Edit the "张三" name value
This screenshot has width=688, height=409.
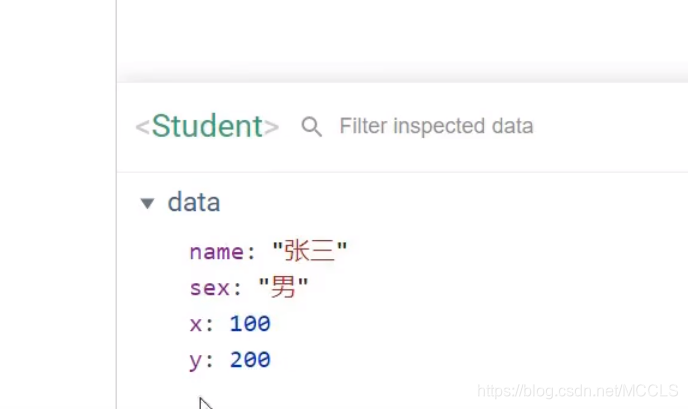coord(310,251)
